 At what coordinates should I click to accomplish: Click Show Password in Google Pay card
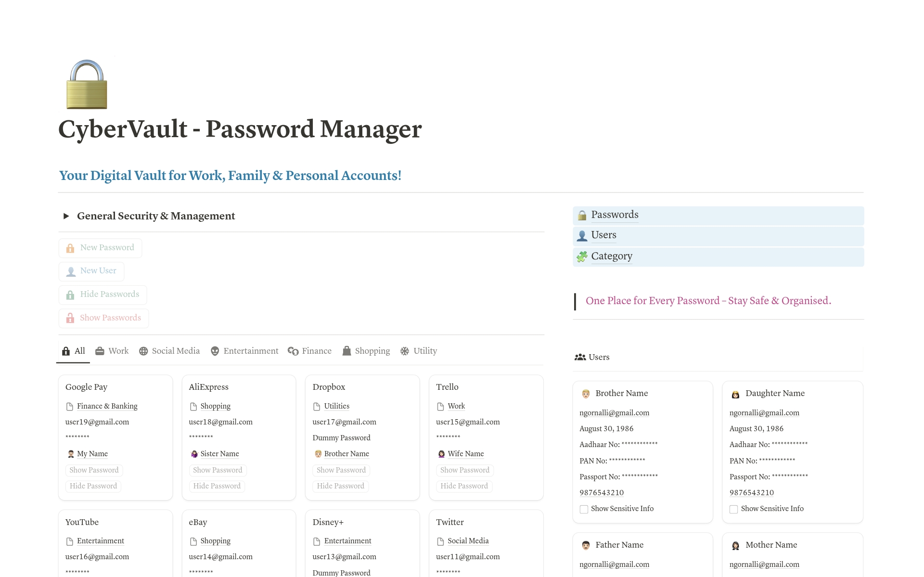[x=94, y=470]
